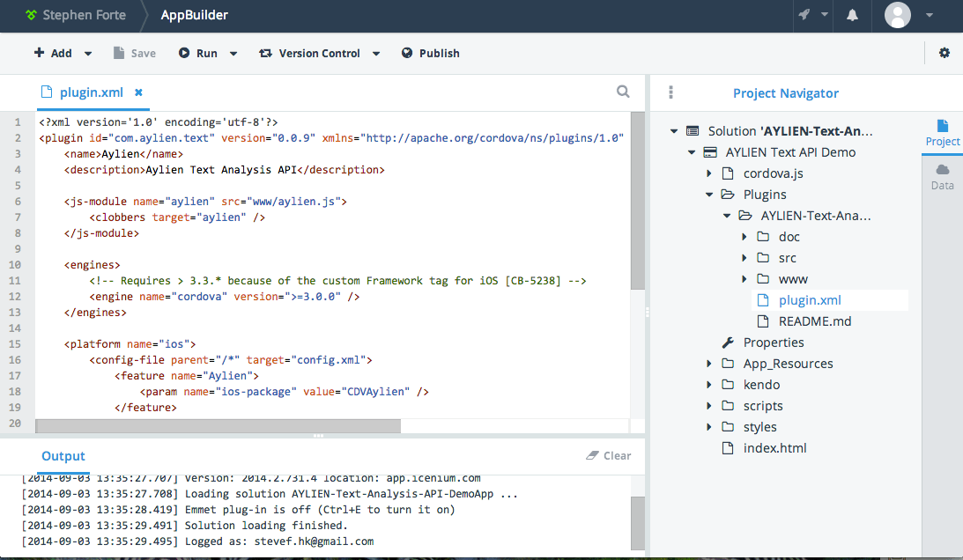
Task: Open the rocket dropdown arrow
Action: 825,14
